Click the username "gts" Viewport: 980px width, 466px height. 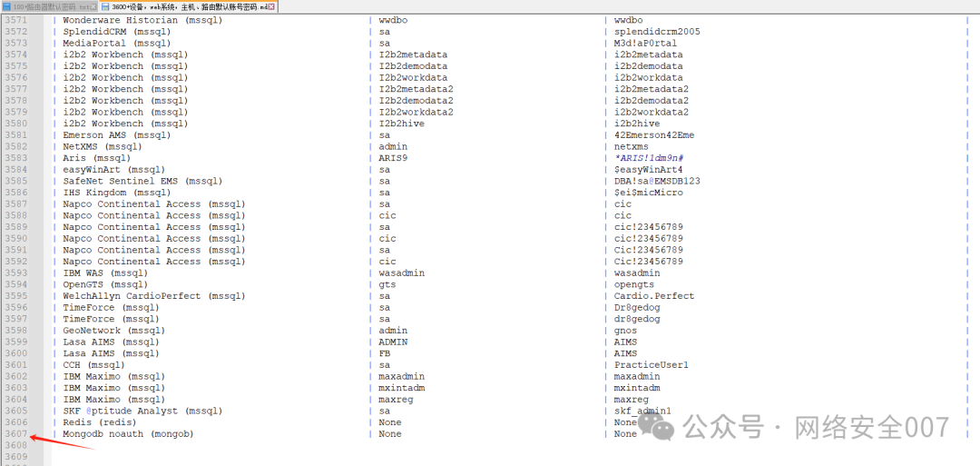[387, 284]
